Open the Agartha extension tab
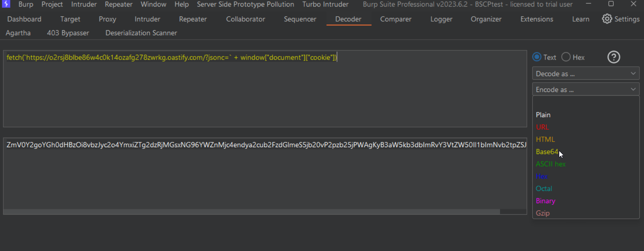644x251 pixels. point(18,33)
